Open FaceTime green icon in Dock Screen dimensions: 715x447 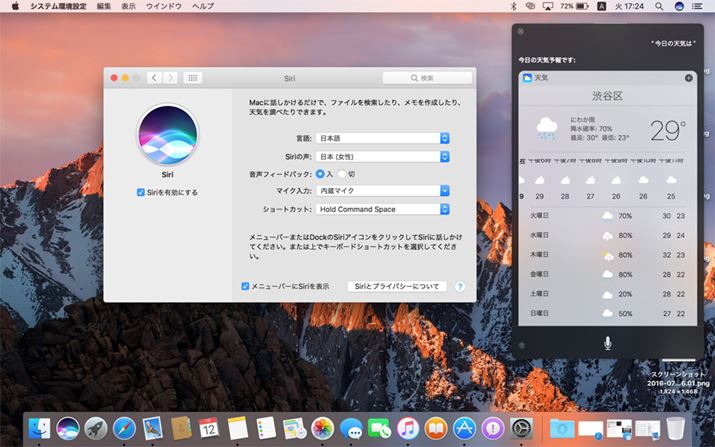click(379, 428)
